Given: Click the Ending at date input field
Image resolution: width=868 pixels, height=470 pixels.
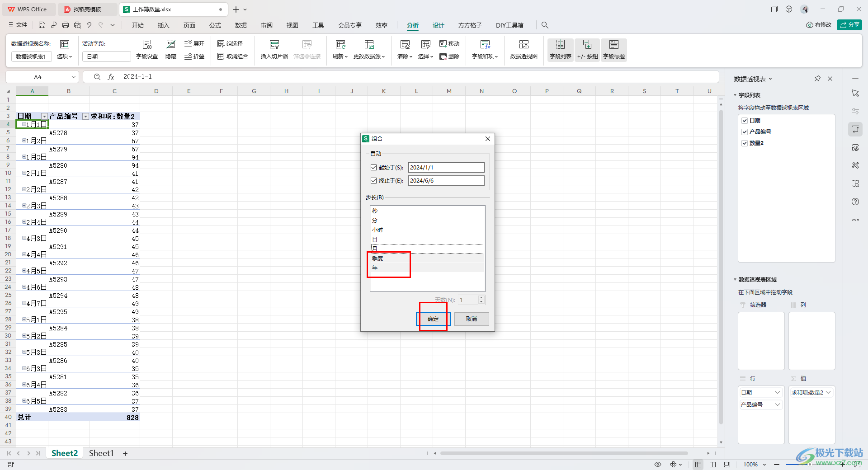Looking at the screenshot, I should 446,180.
